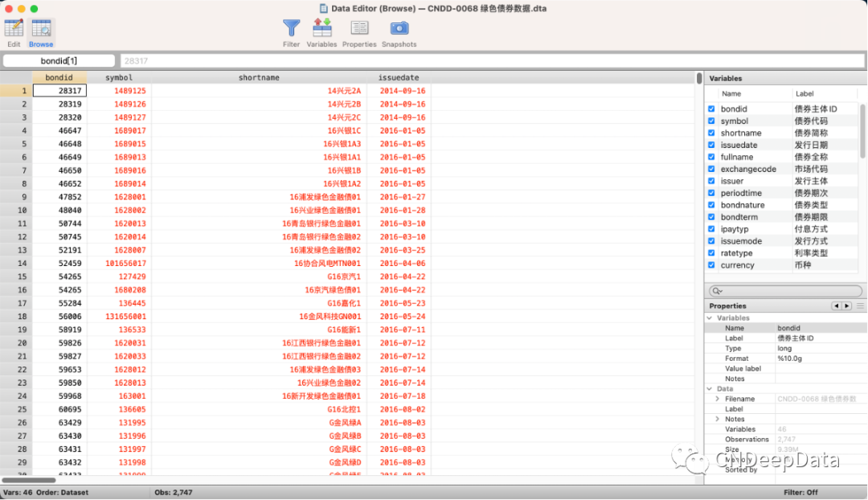This screenshot has width=868, height=500.
Task: Toggle the issuemode variable checkbox
Action: click(x=711, y=241)
